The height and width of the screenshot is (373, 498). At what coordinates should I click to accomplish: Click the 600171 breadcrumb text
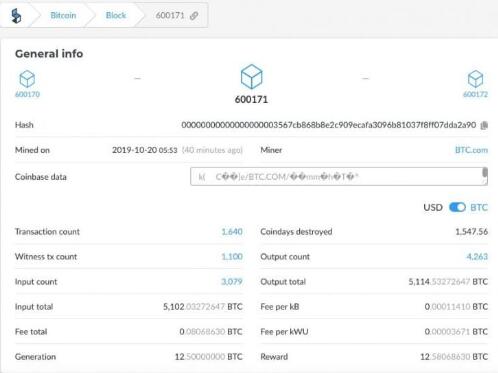click(x=170, y=15)
